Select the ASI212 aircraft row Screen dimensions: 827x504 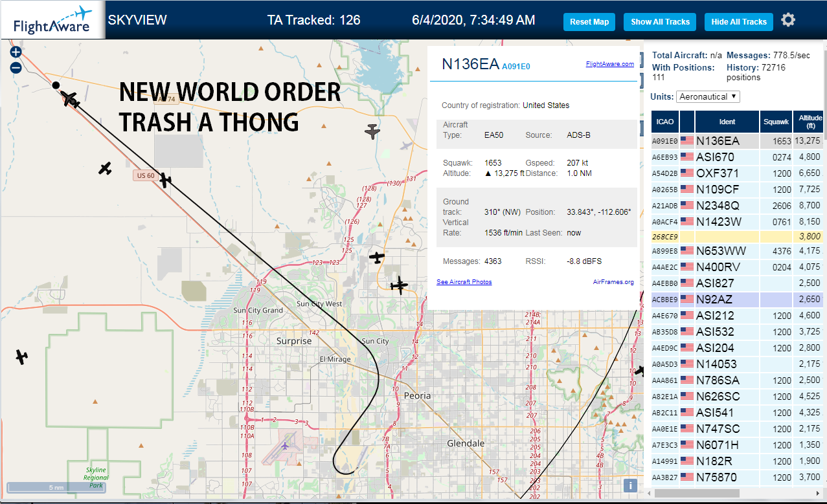(x=738, y=316)
